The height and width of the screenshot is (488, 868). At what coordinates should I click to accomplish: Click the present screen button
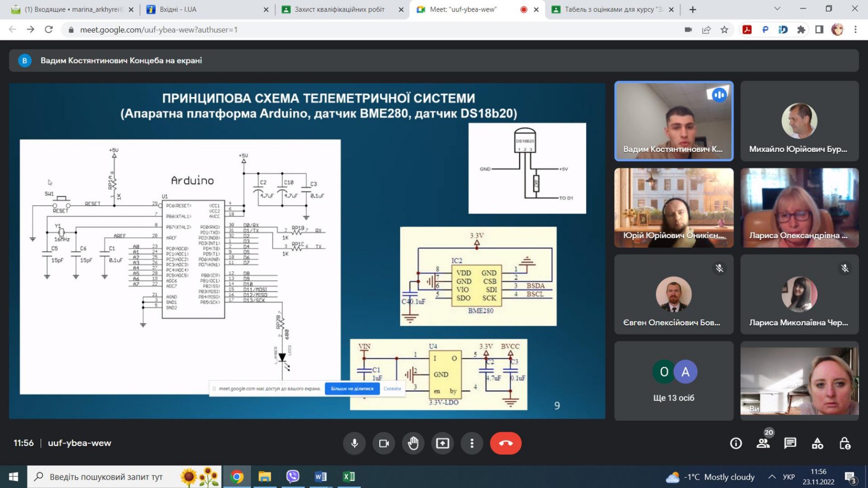point(443,443)
